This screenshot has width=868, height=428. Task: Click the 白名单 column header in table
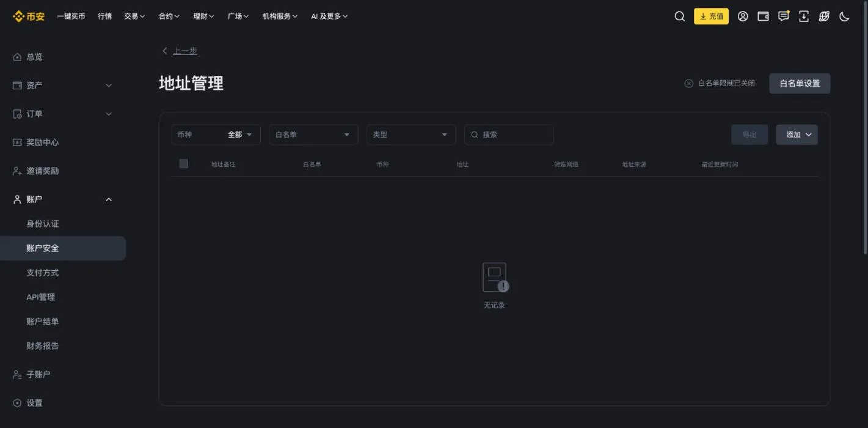click(x=312, y=164)
